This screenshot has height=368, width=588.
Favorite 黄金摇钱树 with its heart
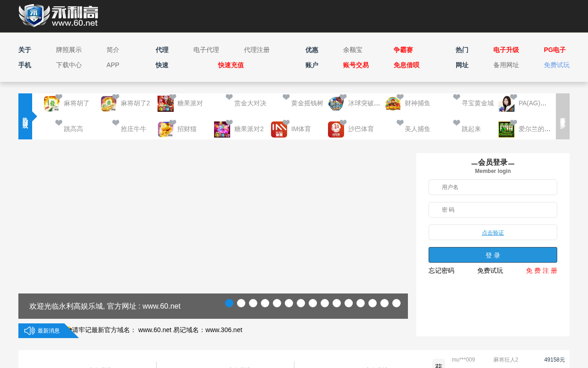point(286,97)
